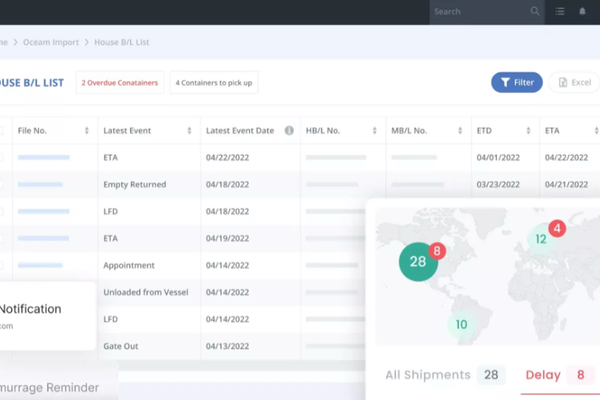Open the file link in the Empty Returned row
Image resolution: width=600 pixels, height=400 pixels.
pyautogui.click(x=40, y=184)
